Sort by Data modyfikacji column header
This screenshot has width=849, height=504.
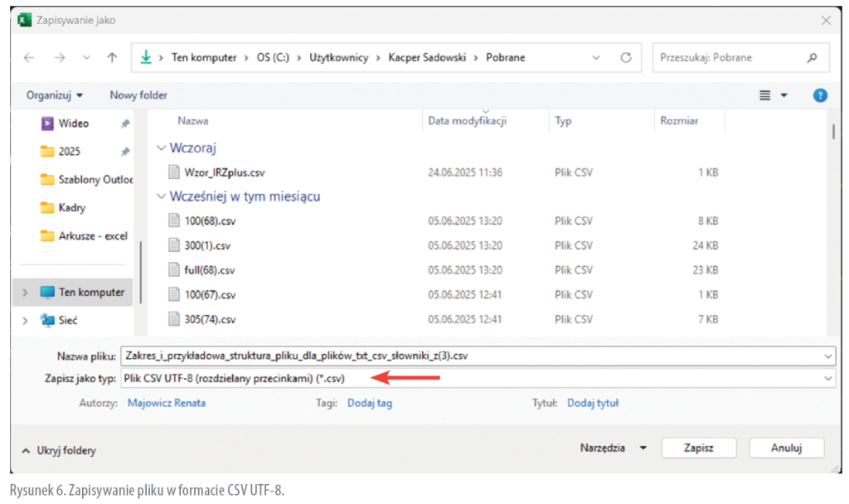(x=468, y=121)
